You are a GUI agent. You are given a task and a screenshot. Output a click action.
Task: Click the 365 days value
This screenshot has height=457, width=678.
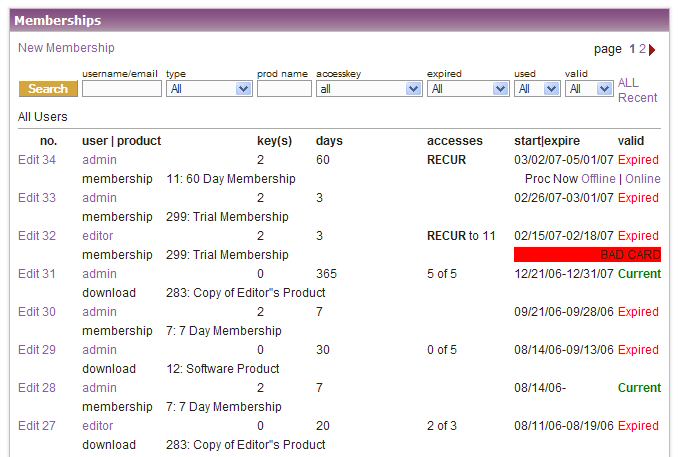click(x=326, y=274)
